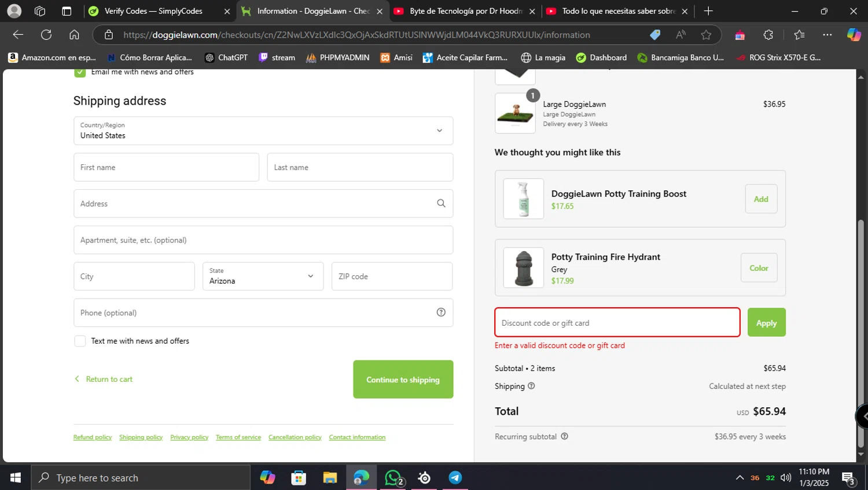868x490 pixels.
Task: Click the Address input field
Action: [263, 204]
